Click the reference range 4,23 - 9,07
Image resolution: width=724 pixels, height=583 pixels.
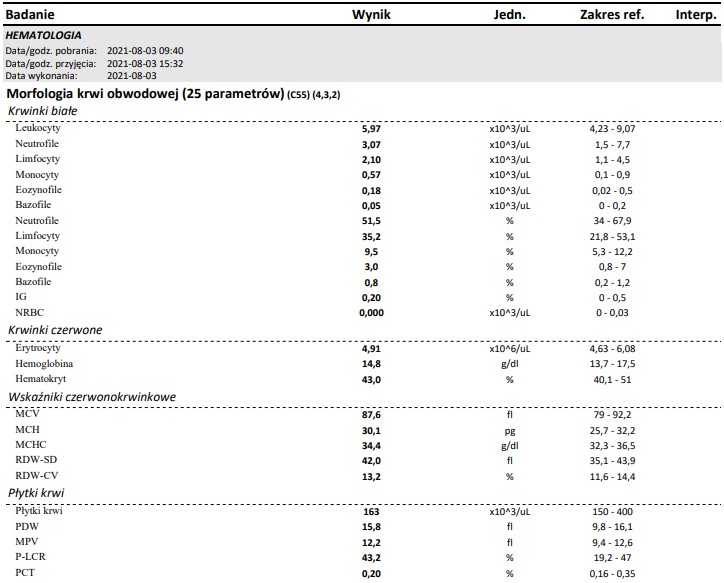point(612,129)
